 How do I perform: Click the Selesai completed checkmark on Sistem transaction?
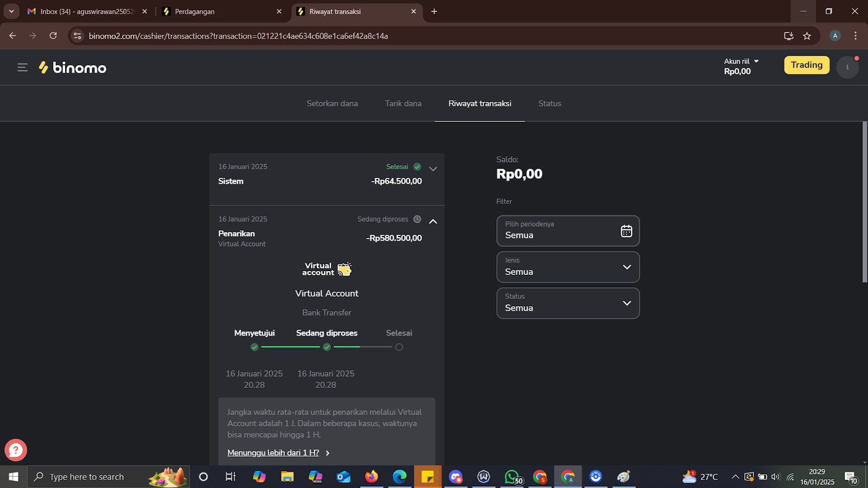[x=417, y=166]
